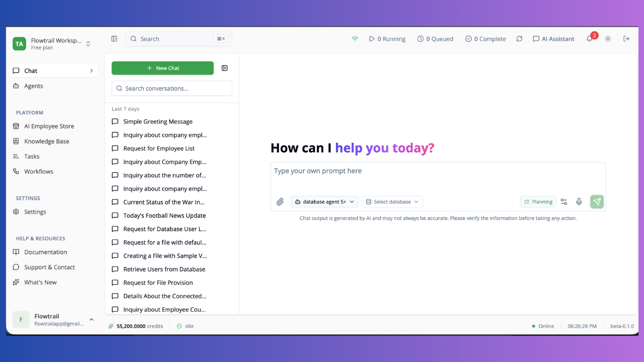Open the Select database dropdown
This screenshot has width=644, height=362.
tap(392, 202)
